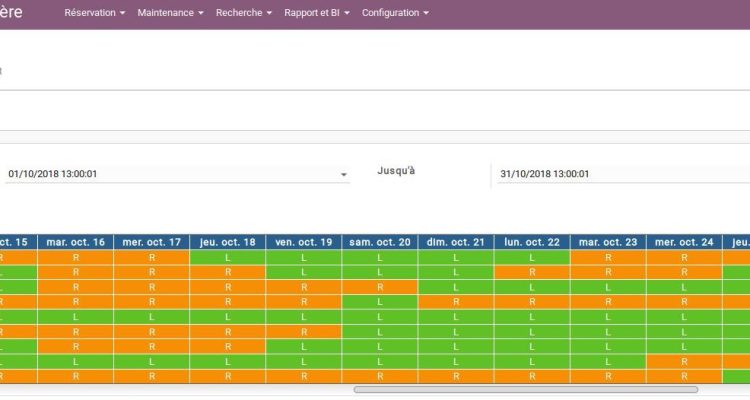
Task: Click the second-row L cell under ven. oct. 19
Action: [304, 272]
